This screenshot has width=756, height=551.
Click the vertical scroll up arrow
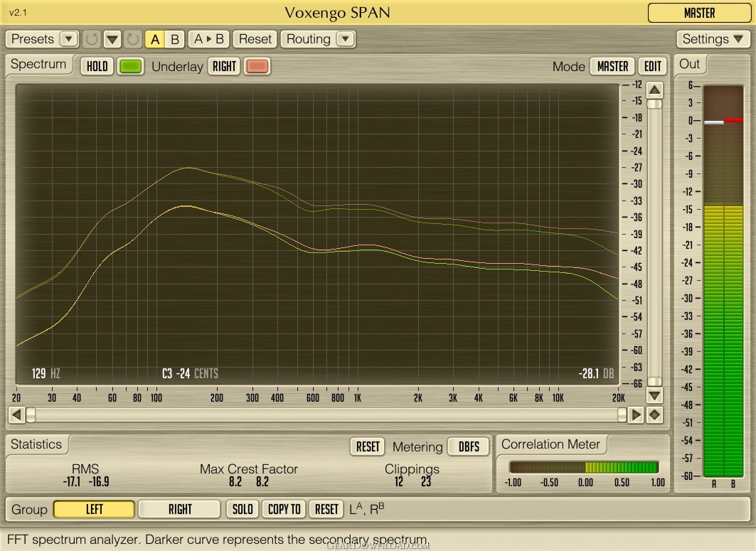(654, 90)
